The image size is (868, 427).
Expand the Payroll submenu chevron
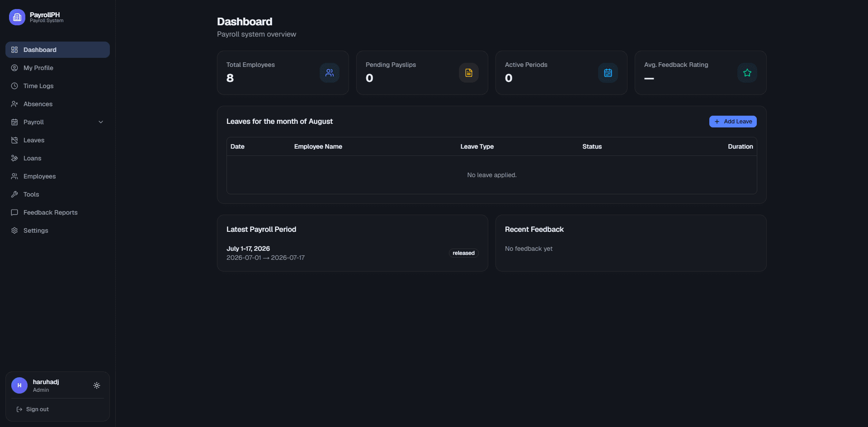101,122
